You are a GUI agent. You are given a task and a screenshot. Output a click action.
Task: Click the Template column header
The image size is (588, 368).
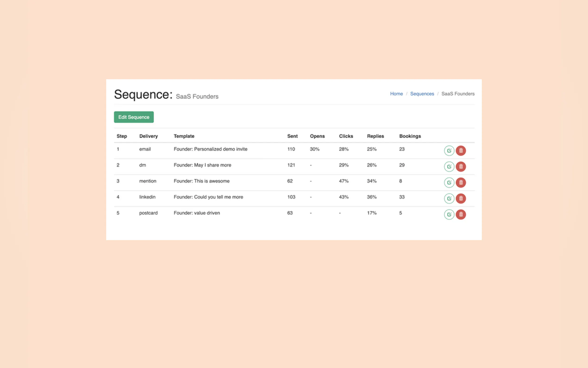tap(184, 136)
